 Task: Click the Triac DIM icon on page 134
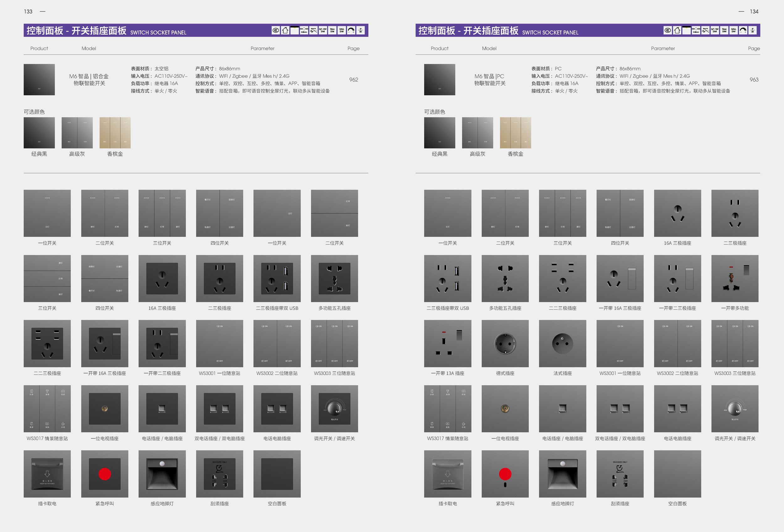coord(724,30)
